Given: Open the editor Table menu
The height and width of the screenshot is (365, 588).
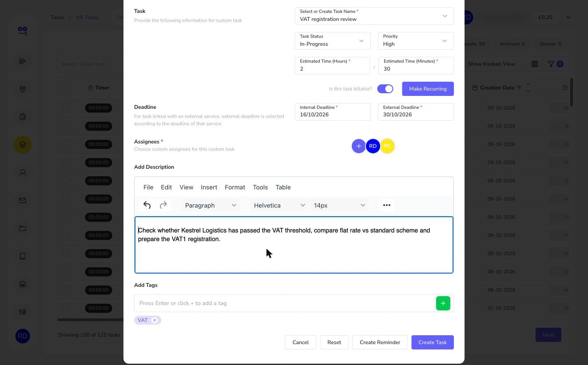Looking at the screenshot, I should point(283,187).
